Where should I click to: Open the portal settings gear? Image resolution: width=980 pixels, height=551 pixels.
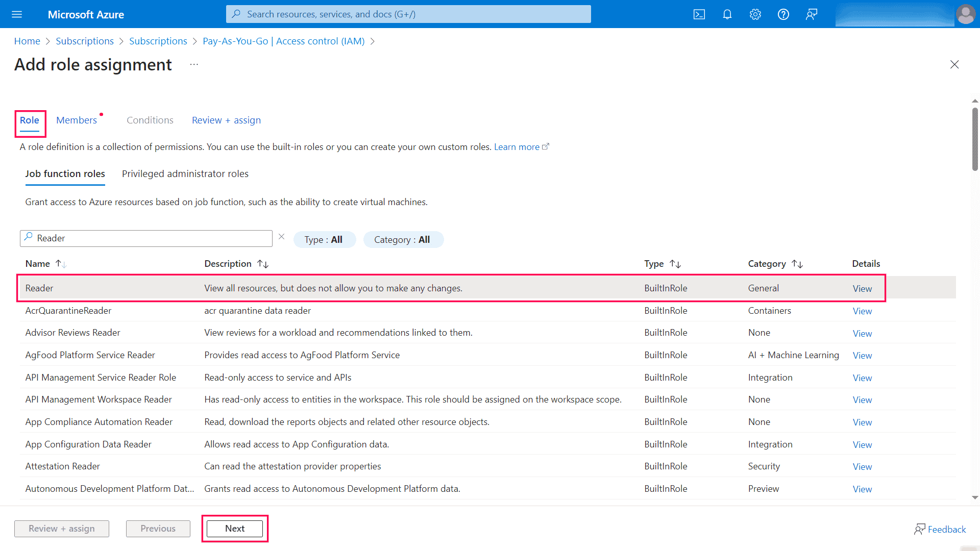(x=755, y=14)
